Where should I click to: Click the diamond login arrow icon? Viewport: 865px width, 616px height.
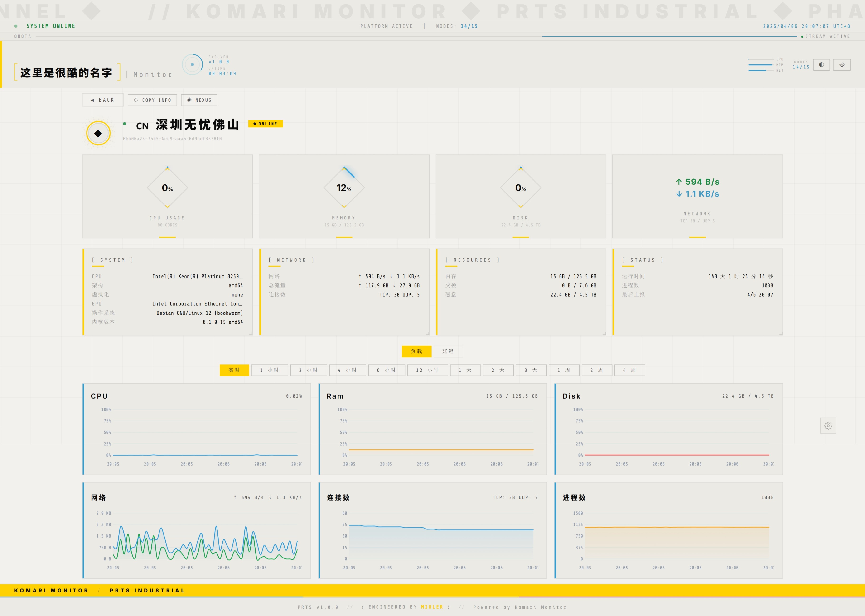pyautogui.click(x=841, y=65)
